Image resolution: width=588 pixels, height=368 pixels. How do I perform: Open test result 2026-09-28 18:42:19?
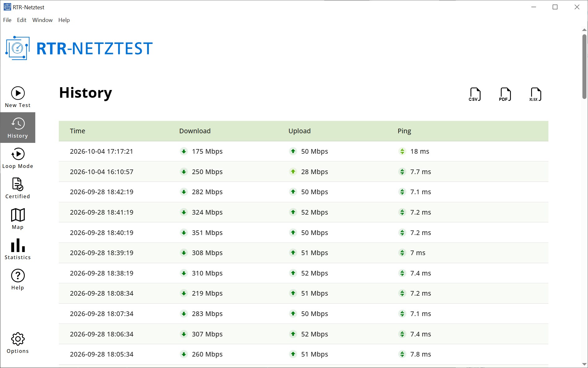[303, 192]
